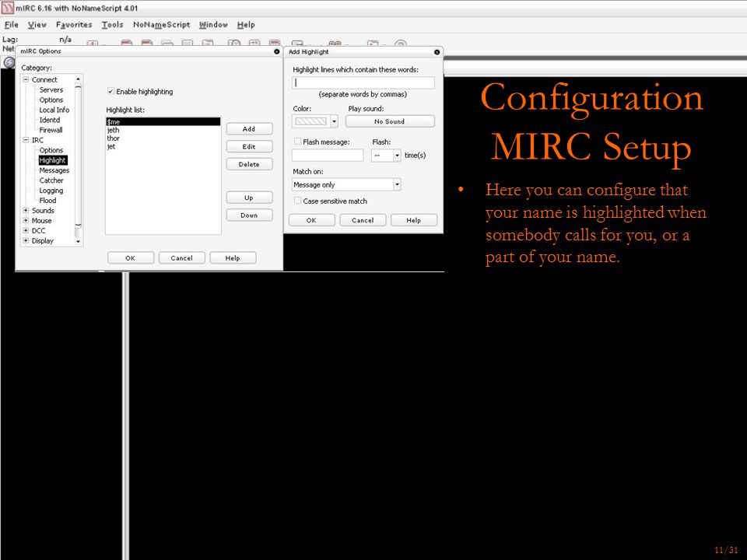747x560 pixels.
Task: Open the View menu
Action: click(x=37, y=25)
